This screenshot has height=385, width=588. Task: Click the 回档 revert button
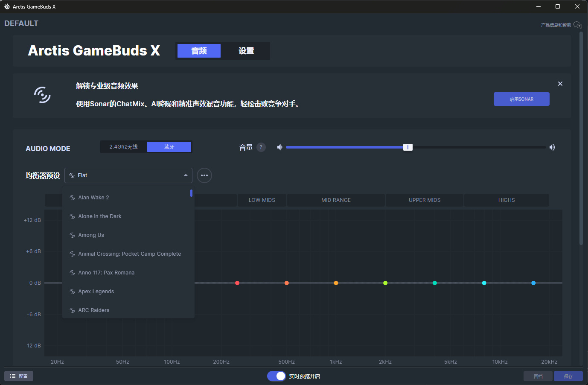(538, 376)
